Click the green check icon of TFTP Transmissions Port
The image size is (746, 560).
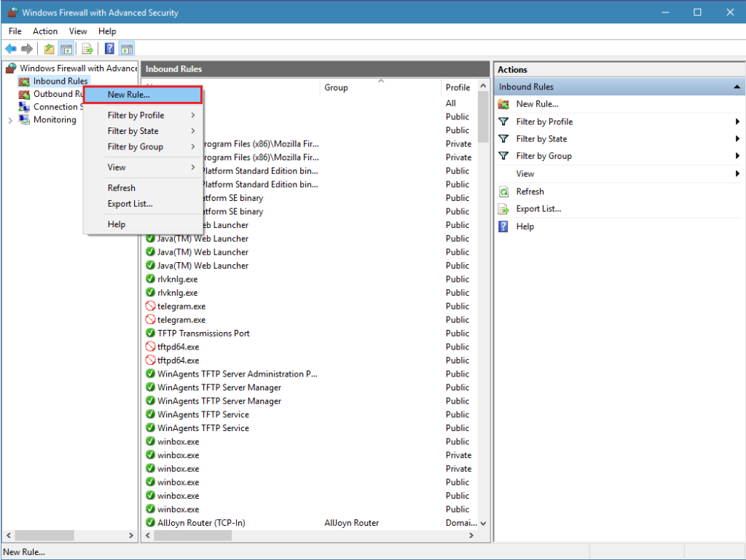(150, 333)
